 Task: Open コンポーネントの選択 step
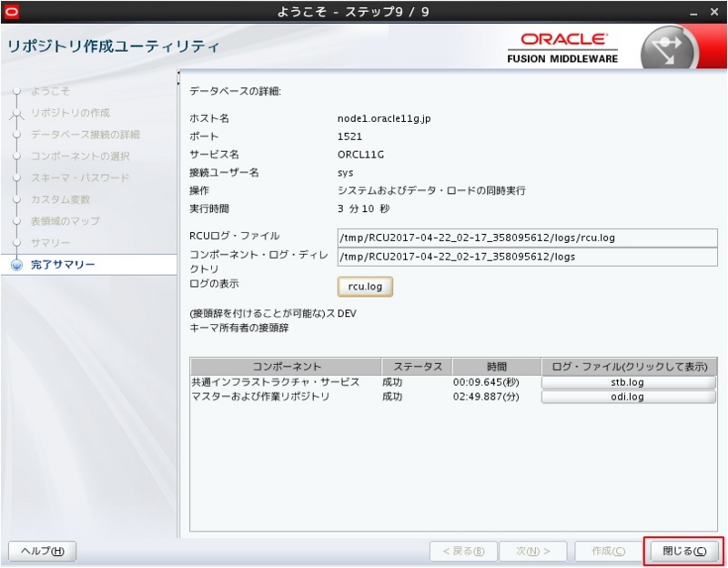point(80,156)
